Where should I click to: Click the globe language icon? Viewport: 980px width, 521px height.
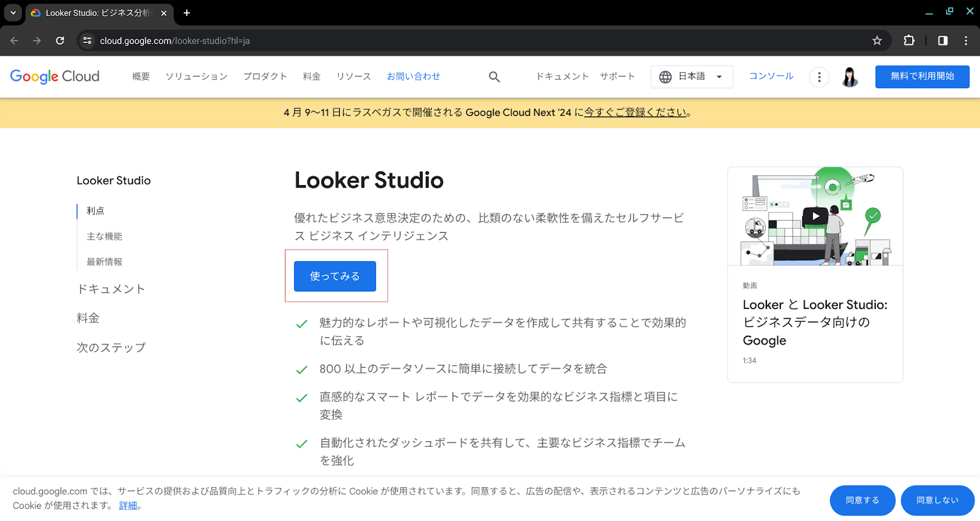click(665, 77)
